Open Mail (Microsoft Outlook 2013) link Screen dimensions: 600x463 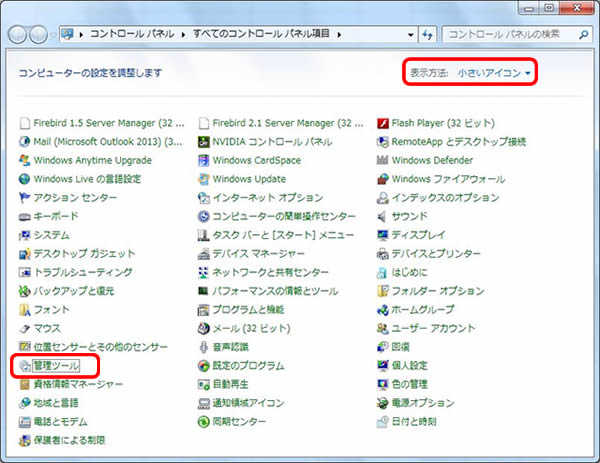click(108, 142)
